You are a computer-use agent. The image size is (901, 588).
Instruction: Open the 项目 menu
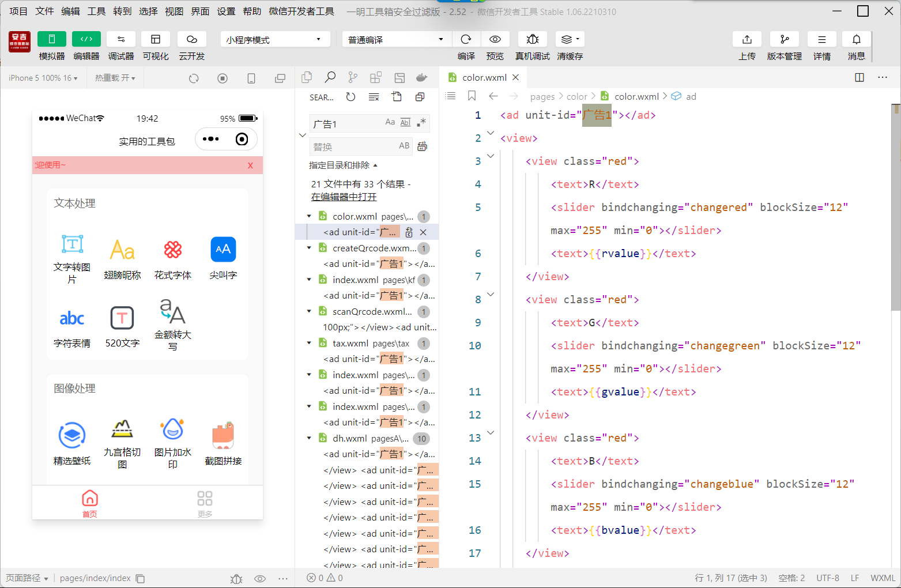18,12
